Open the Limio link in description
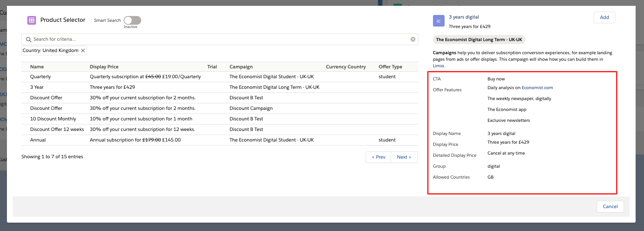The image size is (644, 231). coord(438,66)
